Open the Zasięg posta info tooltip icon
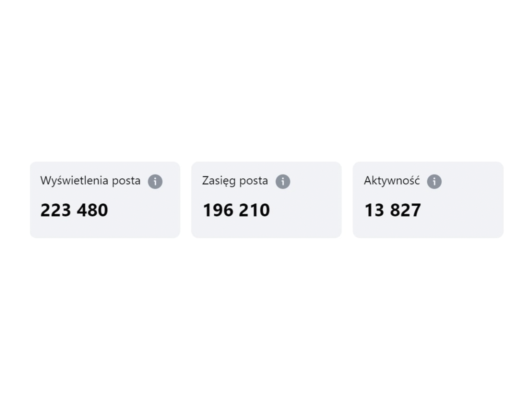 [283, 181]
